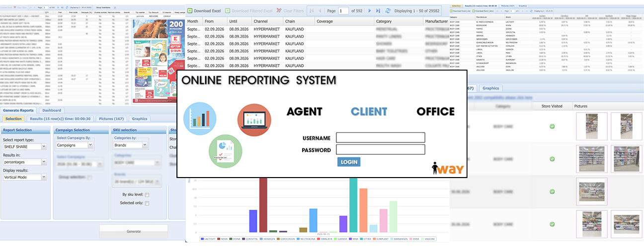Open Categories by Brands dropdown

(x=131, y=145)
